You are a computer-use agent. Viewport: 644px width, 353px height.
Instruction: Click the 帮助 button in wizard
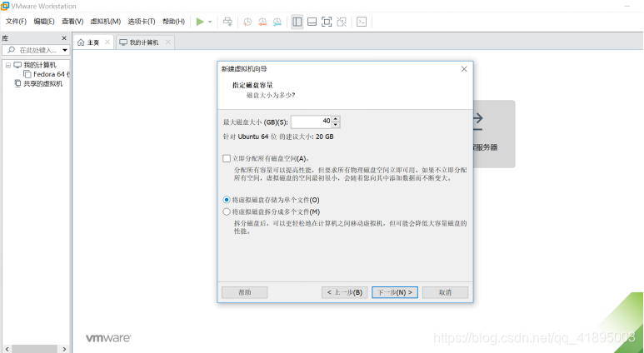(x=245, y=292)
